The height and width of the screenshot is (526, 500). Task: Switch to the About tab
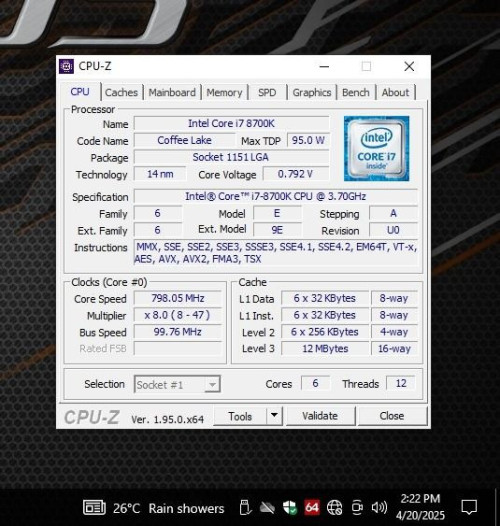coord(395,92)
